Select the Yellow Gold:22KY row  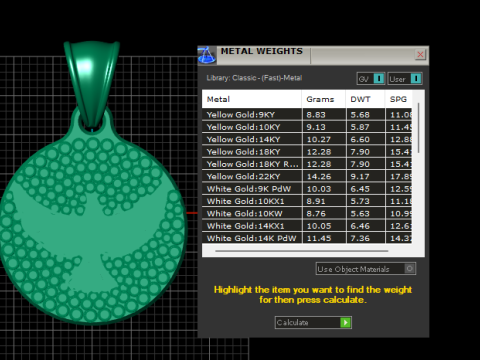coord(307,176)
